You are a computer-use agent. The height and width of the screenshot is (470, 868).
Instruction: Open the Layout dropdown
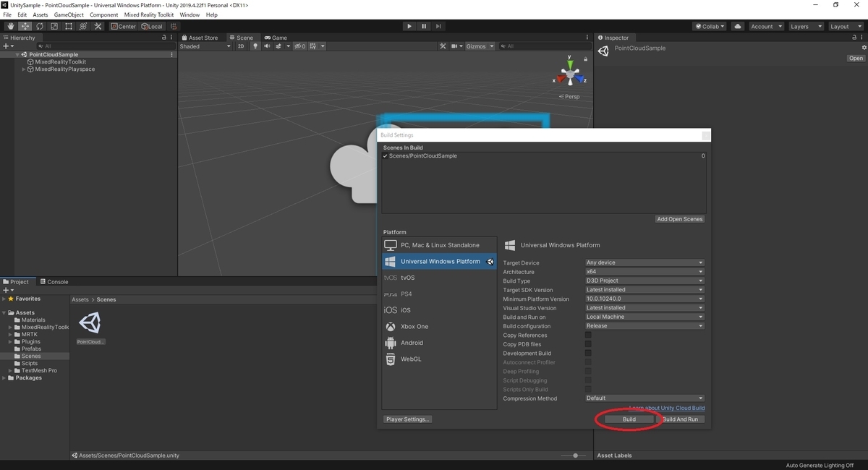[x=846, y=26]
